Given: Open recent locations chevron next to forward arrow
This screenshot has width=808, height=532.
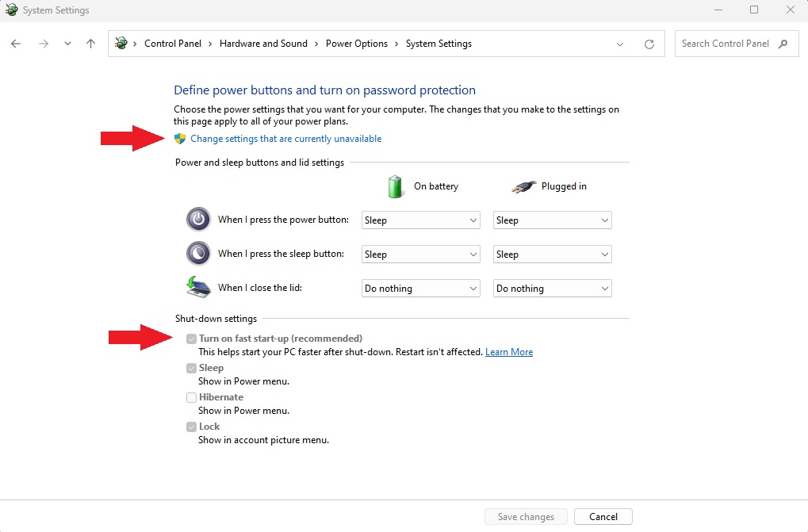Looking at the screenshot, I should [x=67, y=44].
